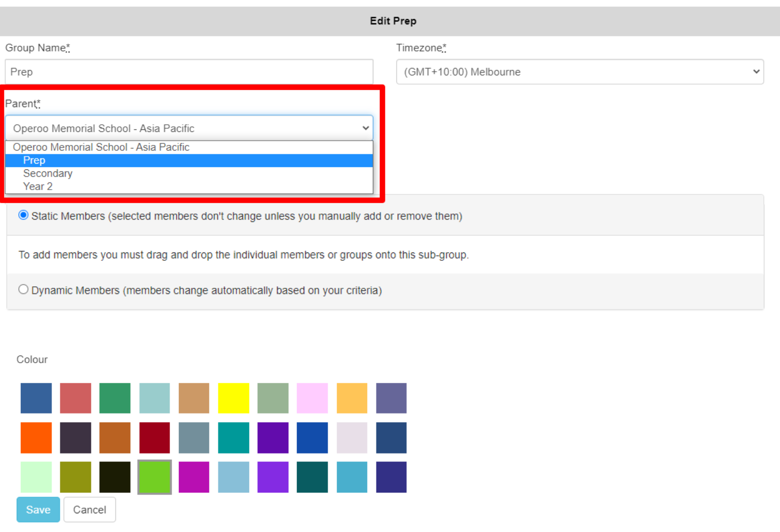Open the Timezone dropdown
Viewport: 780px width, 532px height.
pos(579,72)
